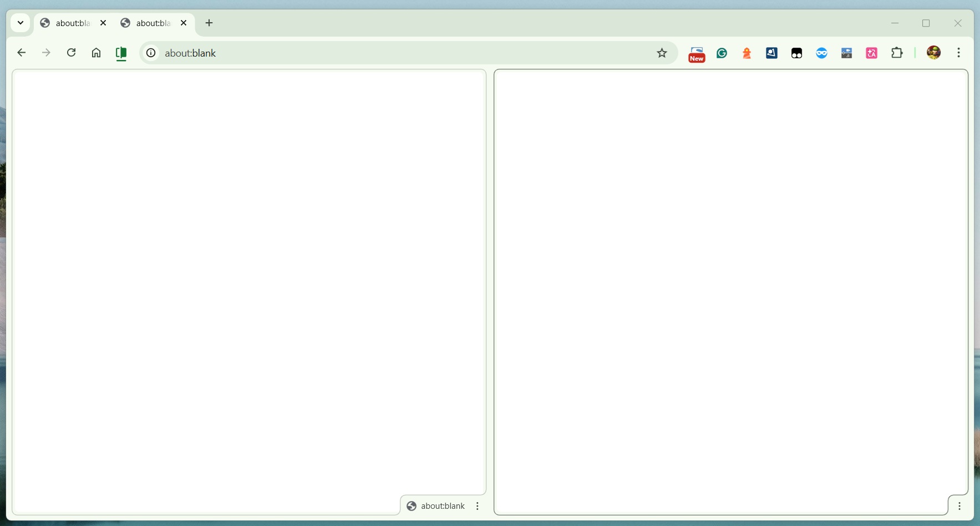Click the Grammarly extension icon
Viewport: 980px width, 526px height.
click(722, 53)
